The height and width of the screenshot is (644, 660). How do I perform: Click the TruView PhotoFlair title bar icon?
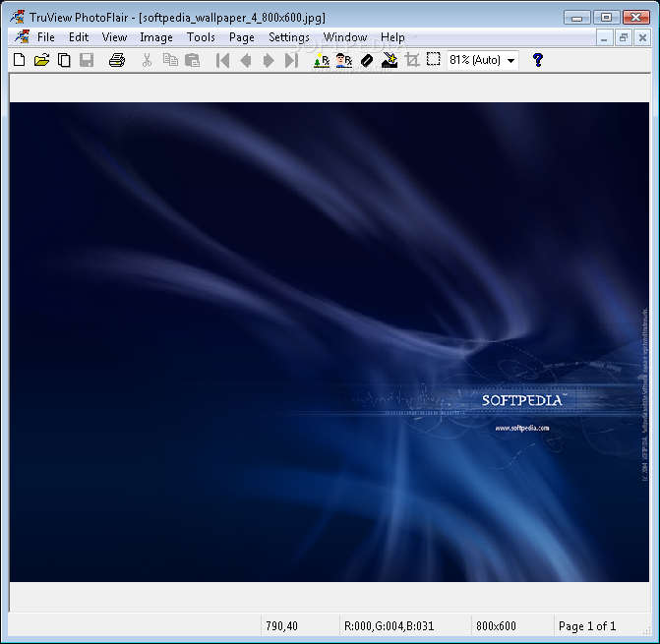18,17
